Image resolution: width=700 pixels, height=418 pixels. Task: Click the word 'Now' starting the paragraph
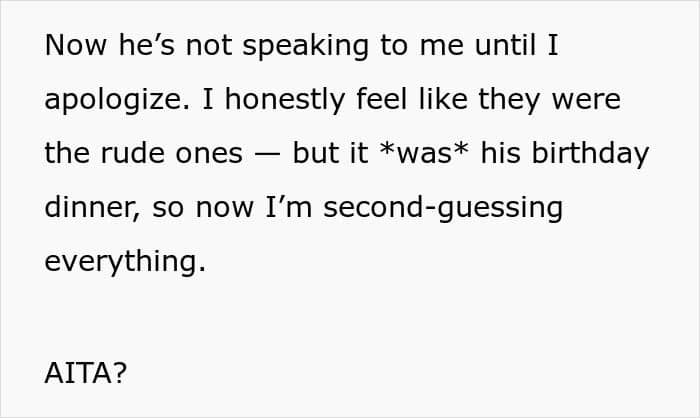[x=76, y=46]
